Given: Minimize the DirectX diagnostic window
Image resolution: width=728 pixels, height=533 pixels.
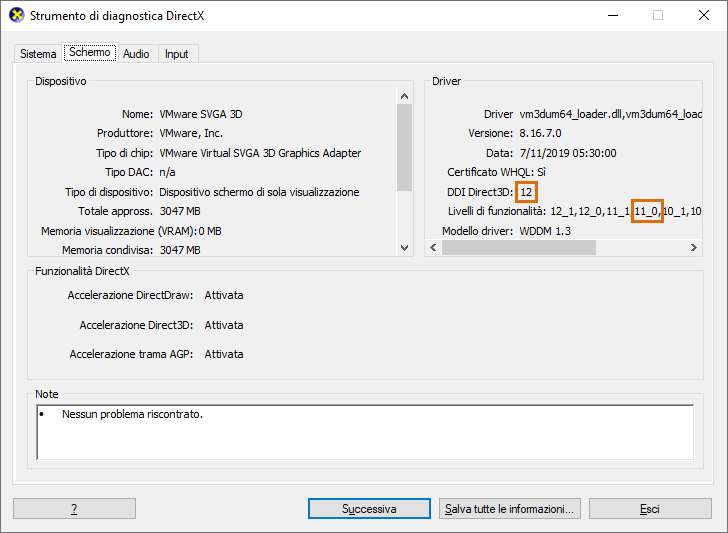Looking at the screenshot, I should pos(613,15).
